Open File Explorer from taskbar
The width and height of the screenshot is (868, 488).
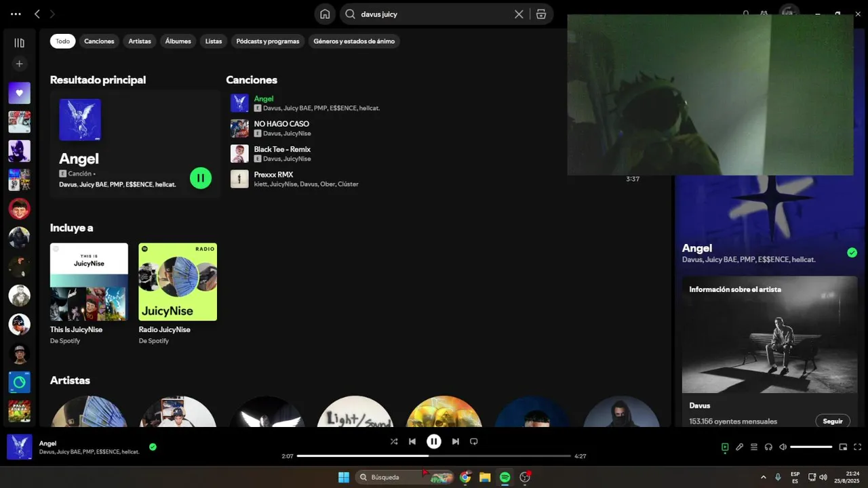[x=485, y=477]
